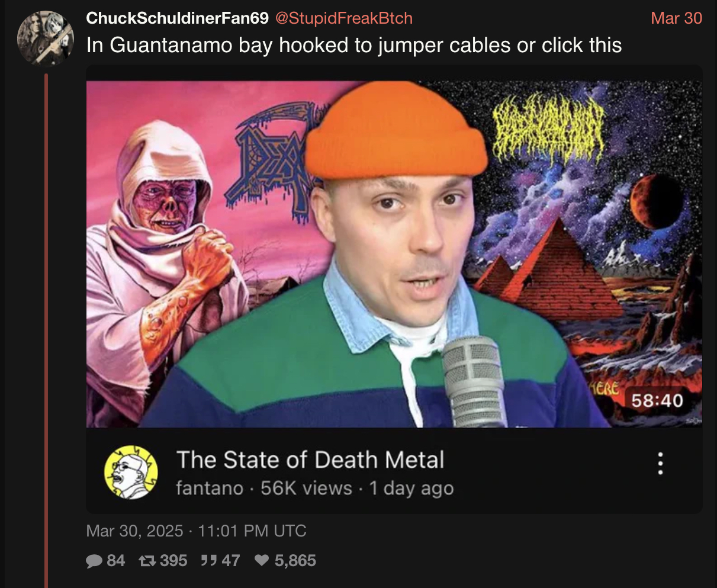Click the retweet arrows icon
717x588 pixels.
146,561
